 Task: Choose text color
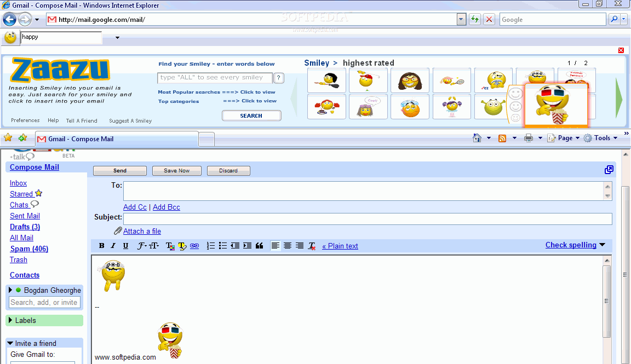point(170,246)
